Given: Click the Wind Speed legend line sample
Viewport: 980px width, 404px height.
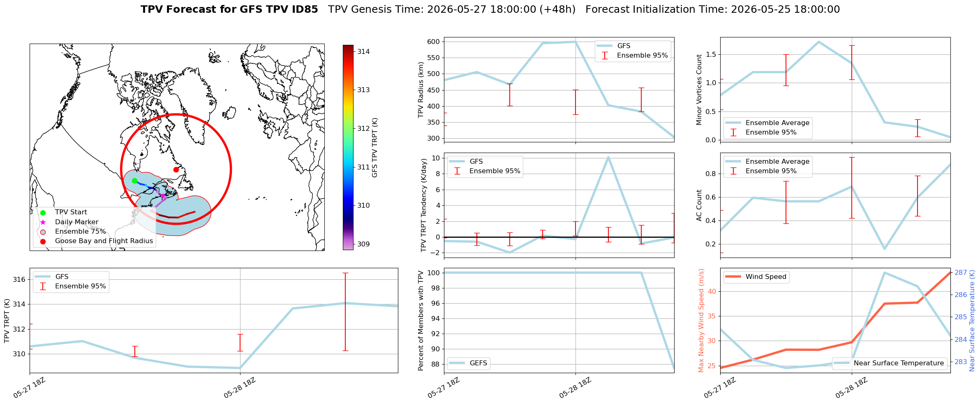Looking at the screenshot, I should pos(733,277).
